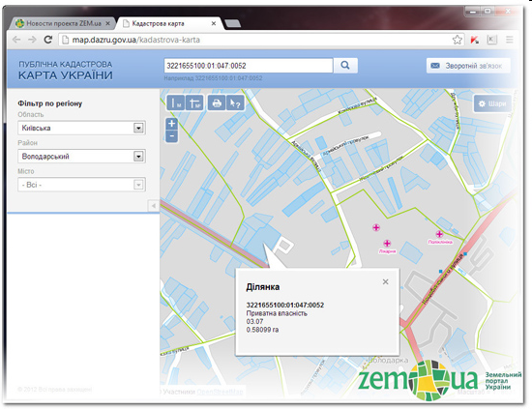Open the OpenStreetMap attribution link
The width and height of the screenshot is (532, 409).
(x=220, y=392)
